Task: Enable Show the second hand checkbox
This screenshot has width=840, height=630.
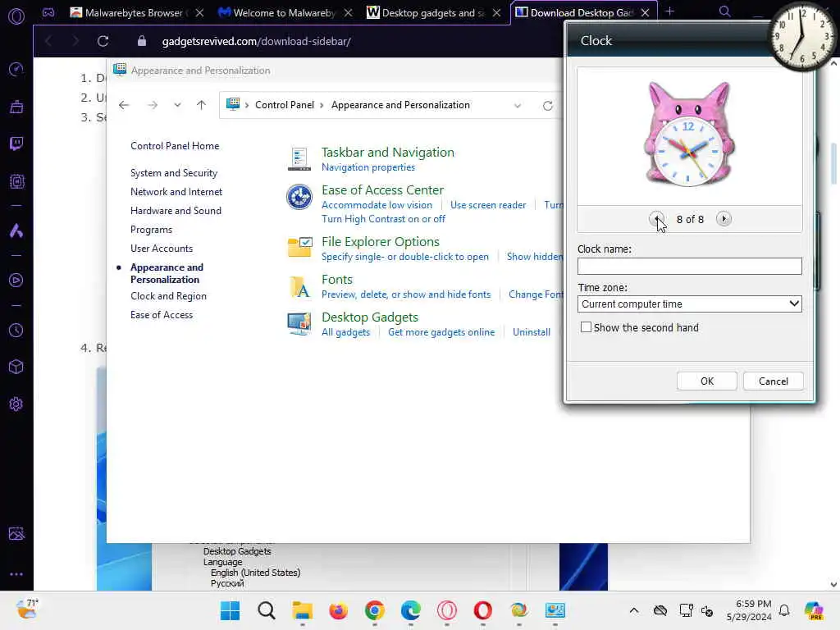Action: [586, 327]
